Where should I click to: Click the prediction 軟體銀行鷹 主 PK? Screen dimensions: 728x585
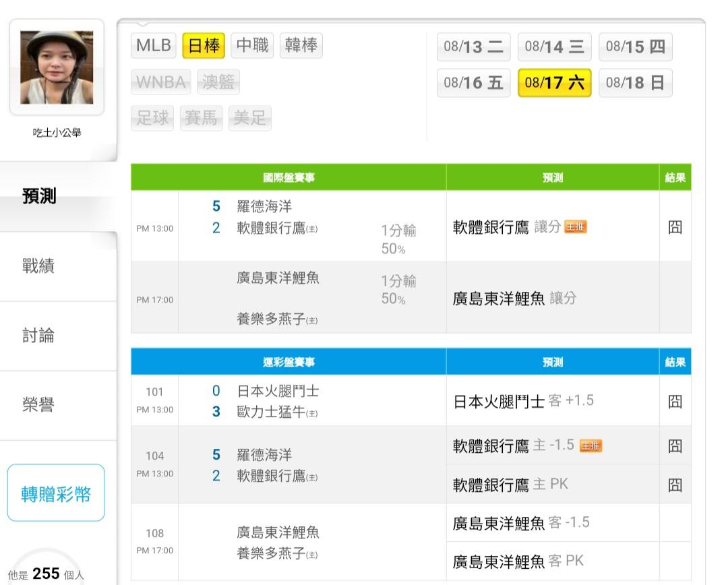[510, 485]
